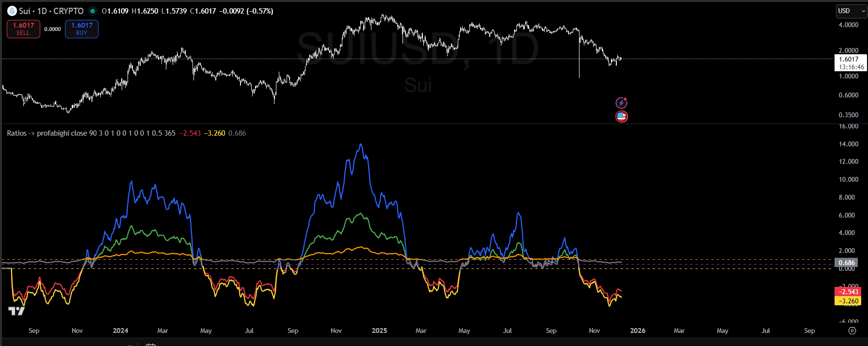The width and height of the screenshot is (868, 346).
Task: Click the red 1.6017 SELL button
Action: coord(23,29)
